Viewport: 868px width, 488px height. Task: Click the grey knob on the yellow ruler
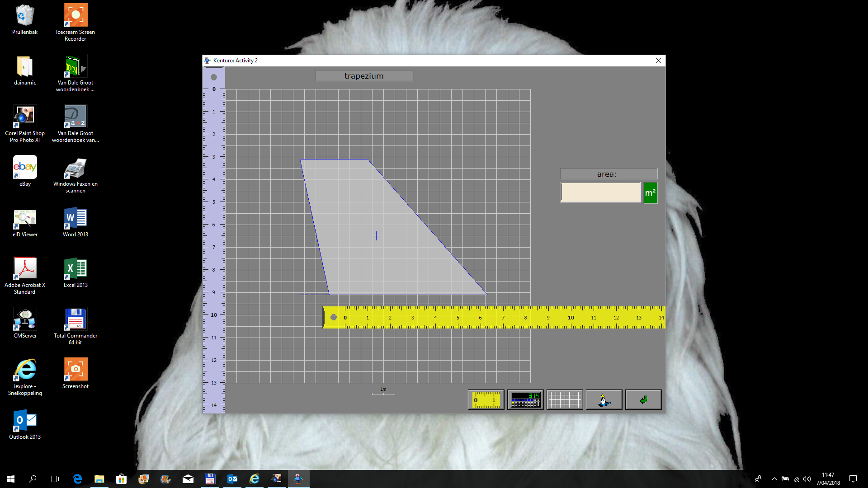334,317
